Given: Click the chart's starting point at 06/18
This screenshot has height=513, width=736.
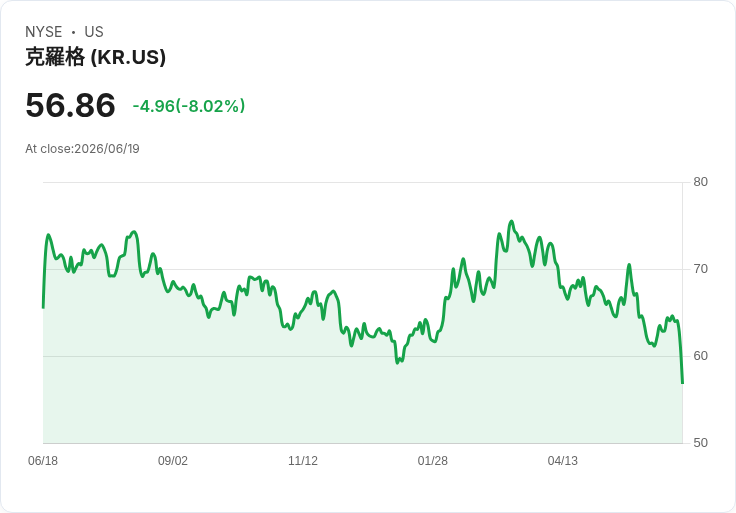Looking at the screenshot, I should click(x=43, y=307).
